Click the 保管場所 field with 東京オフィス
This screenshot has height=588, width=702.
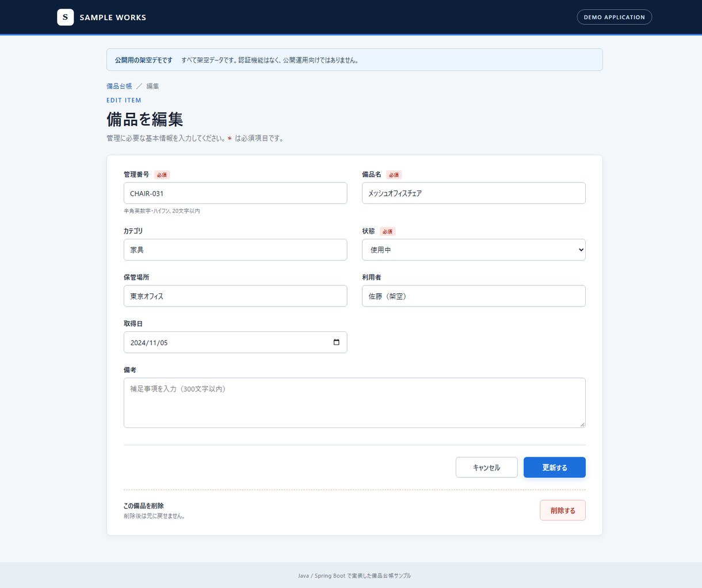235,296
